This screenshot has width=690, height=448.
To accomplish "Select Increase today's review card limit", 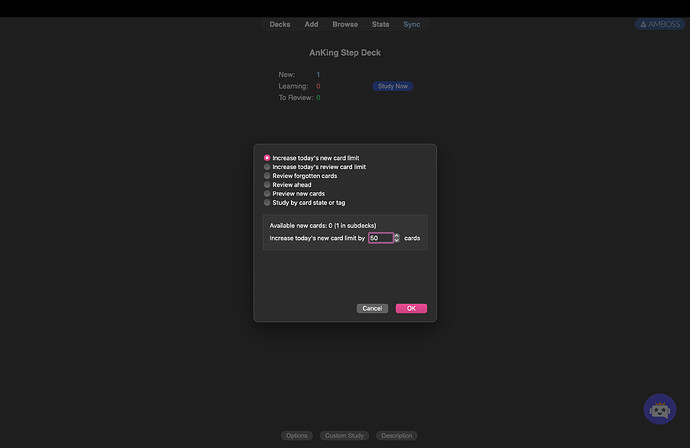I will click(315, 167).
